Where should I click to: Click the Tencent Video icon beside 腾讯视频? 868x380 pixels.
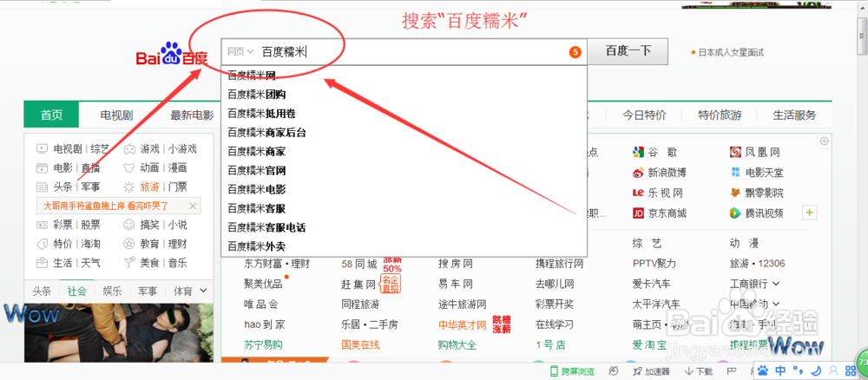coord(735,213)
